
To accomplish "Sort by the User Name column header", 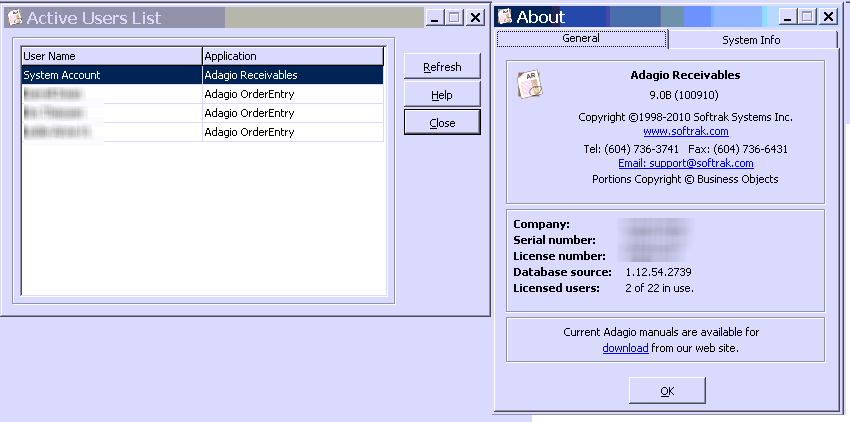I will [111, 56].
